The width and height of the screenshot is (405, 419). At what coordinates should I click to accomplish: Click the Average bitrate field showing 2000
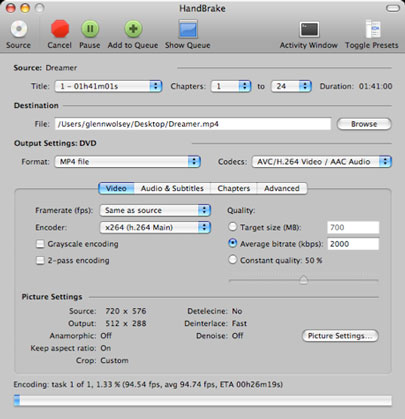pos(353,244)
